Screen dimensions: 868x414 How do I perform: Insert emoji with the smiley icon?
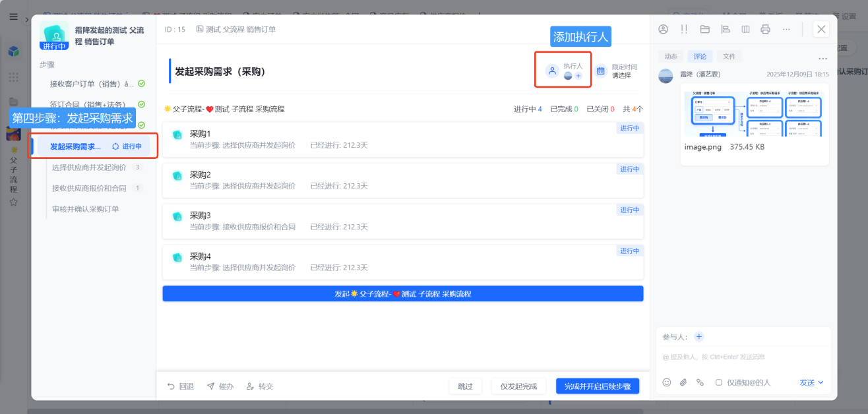point(666,382)
